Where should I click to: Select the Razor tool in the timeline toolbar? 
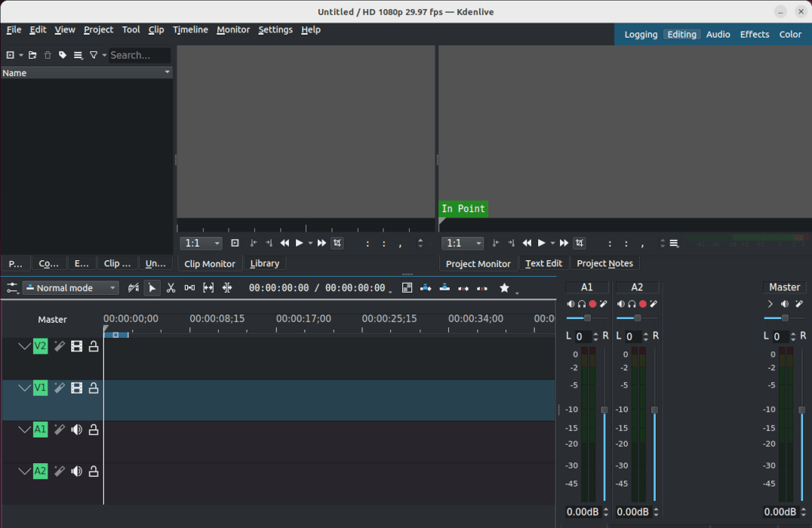click(x=171, y=287)
